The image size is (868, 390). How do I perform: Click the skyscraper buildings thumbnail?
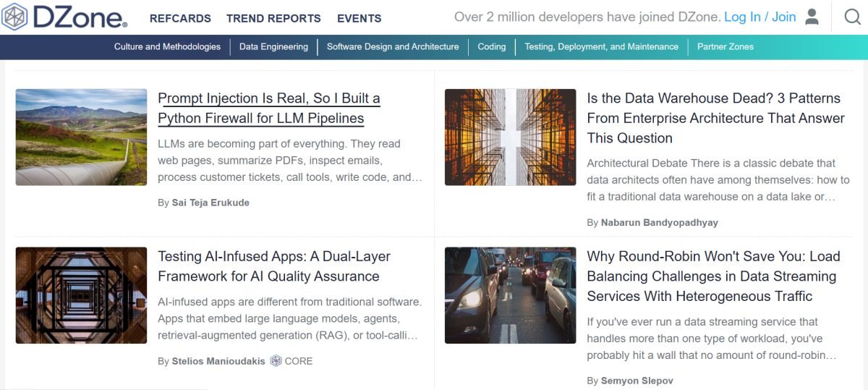point(510,137)
